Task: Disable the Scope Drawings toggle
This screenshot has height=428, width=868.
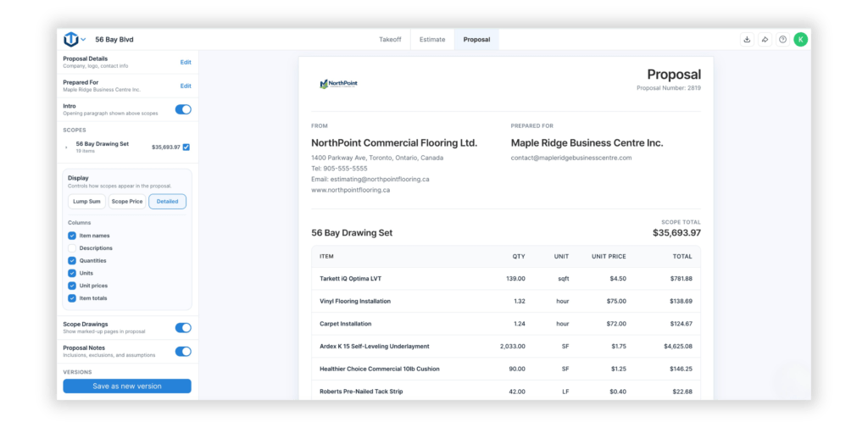Action: click(183, 328)
